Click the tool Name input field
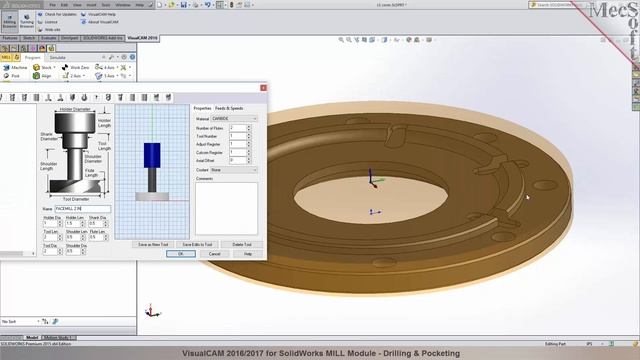 click(x=83, y=209)
